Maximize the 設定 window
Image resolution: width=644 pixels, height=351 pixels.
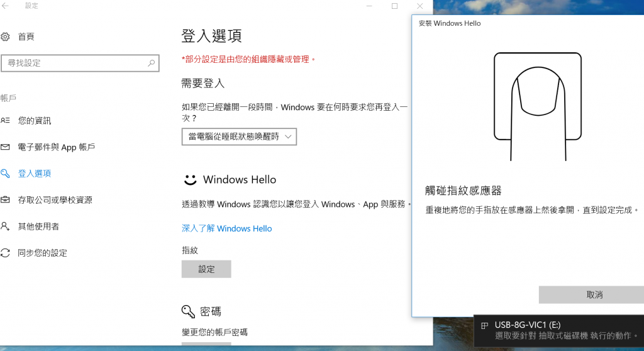tap(394, 6)
